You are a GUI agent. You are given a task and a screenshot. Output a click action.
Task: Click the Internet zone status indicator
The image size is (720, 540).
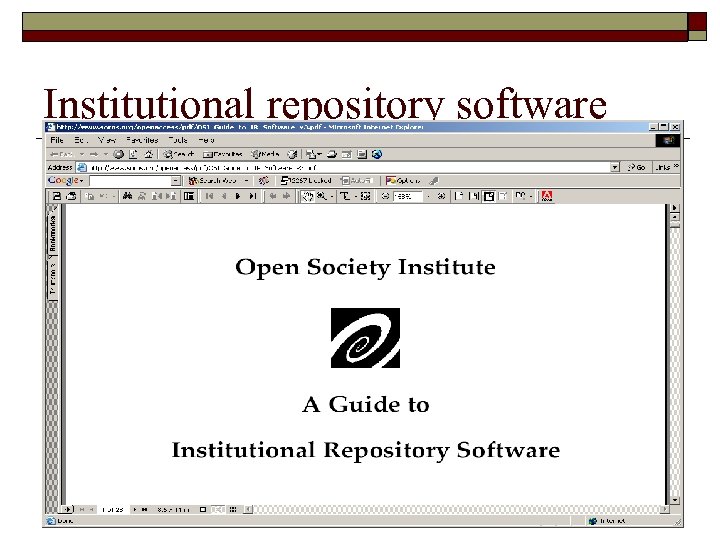pyautogui.click(x=608, y=521)
